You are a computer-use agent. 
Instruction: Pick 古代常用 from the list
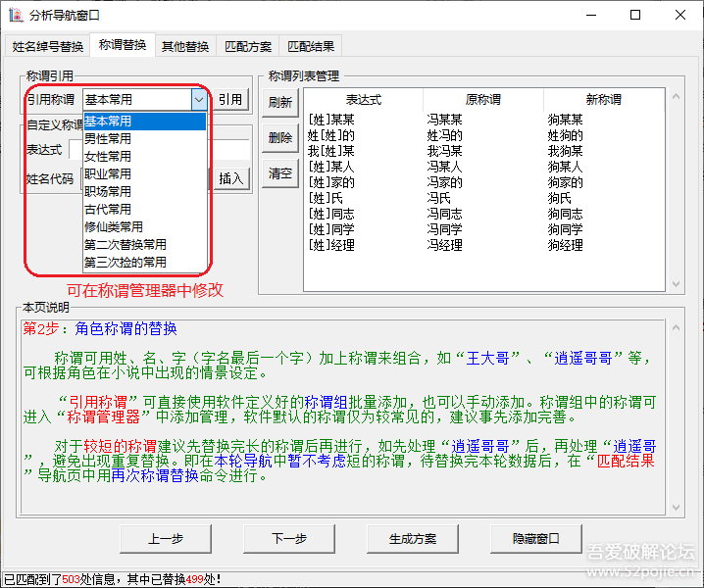144,209
